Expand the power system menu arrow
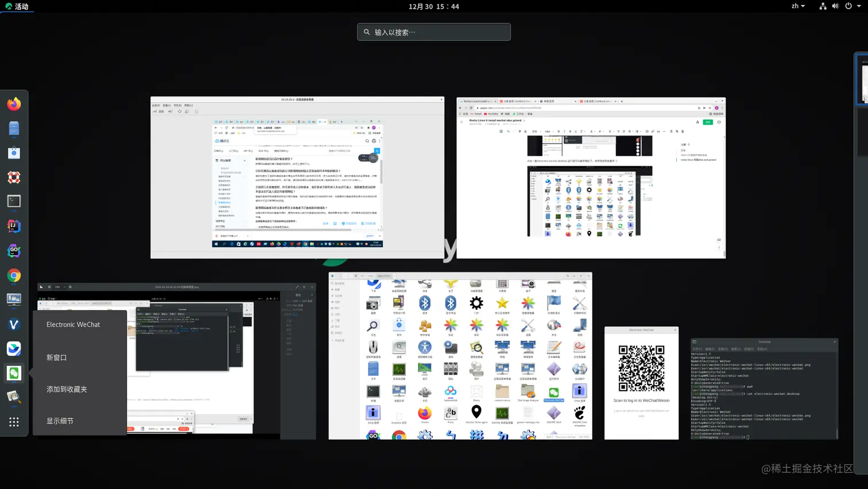Image resolution: width=868 pixels, height=489 pixels. 859,6
